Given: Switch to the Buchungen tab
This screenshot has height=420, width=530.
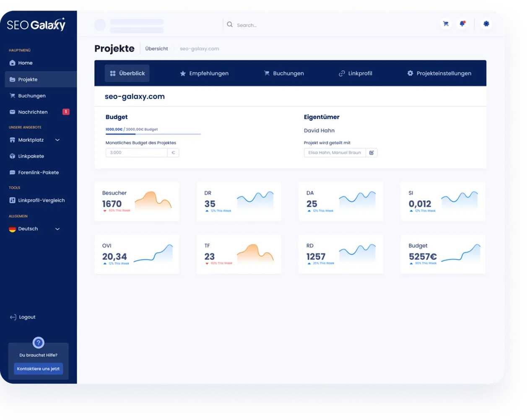Looking at the screenshot, I should coord(284,73).
